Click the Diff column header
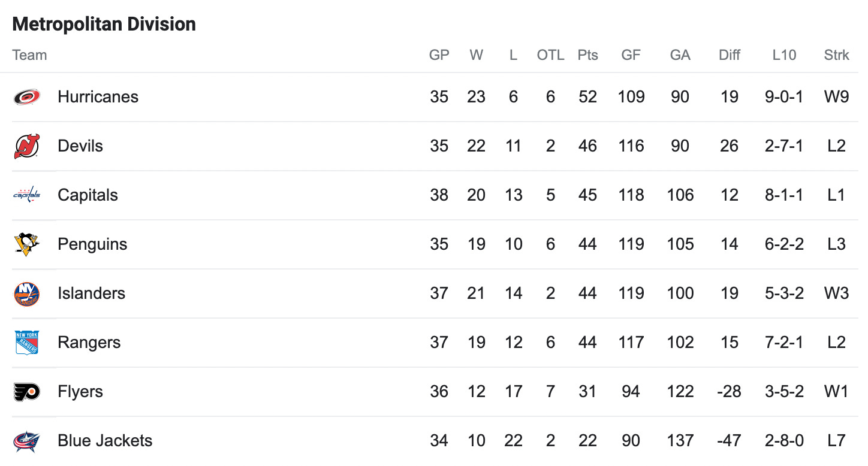 pyautogui.click(x=730, y=55)
